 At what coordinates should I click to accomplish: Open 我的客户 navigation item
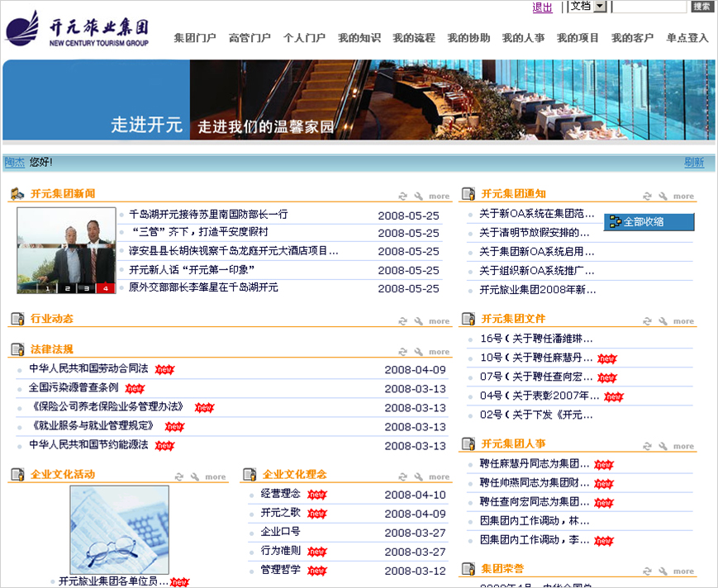click(632, 38)
